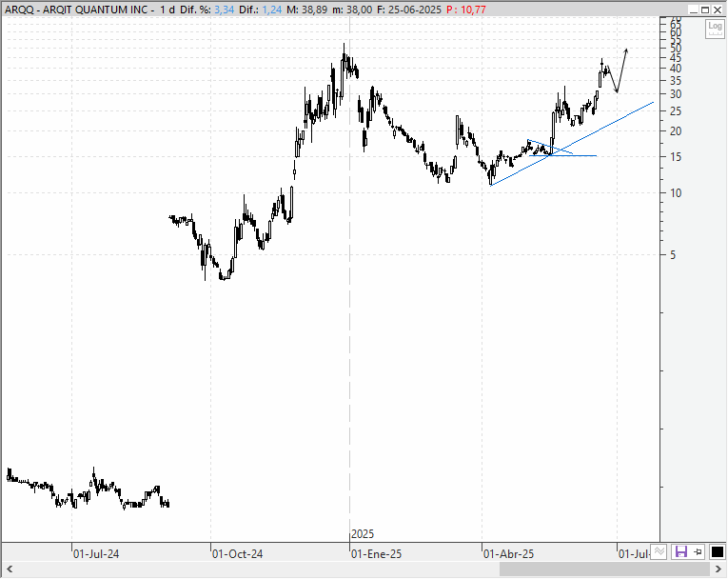Click the 2025 year marker
This screenshot has height=579, width=728.
[x=363, y=534]
